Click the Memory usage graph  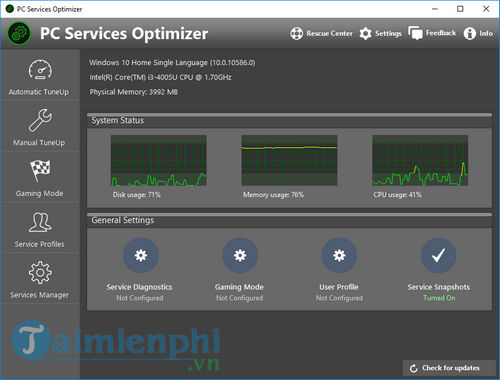(x=289, y=160)
